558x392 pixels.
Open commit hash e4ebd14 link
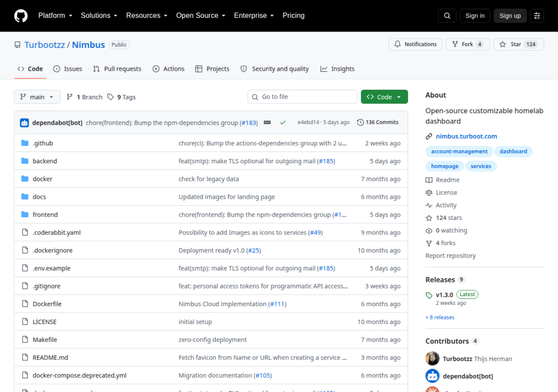pyautogui.click(x=308, y=122)
